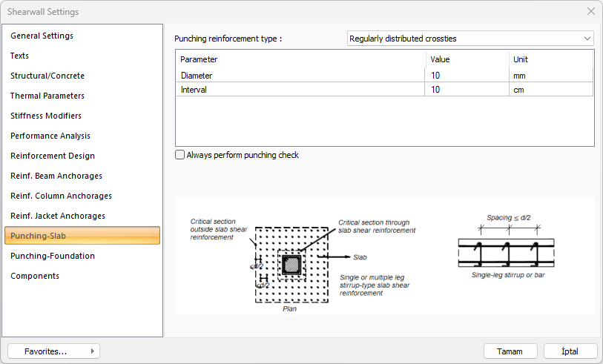The width and height of the screenshot is (603, 364).
Task: Click the Tamam confirm button
Action: (510, 351)
